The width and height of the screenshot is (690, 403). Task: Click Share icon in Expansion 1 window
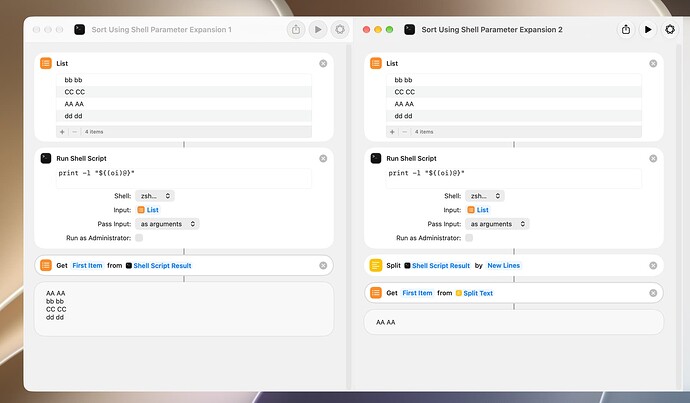(296, 29)
